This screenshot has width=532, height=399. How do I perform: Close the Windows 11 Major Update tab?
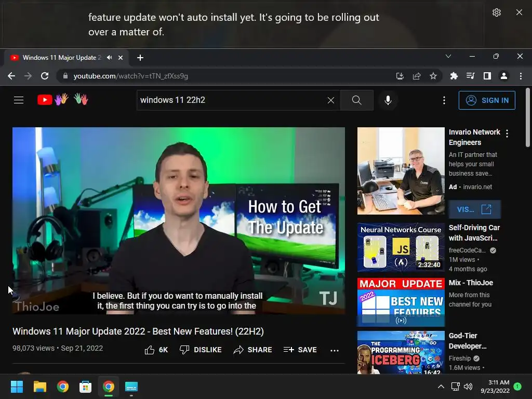pos(121,58)
